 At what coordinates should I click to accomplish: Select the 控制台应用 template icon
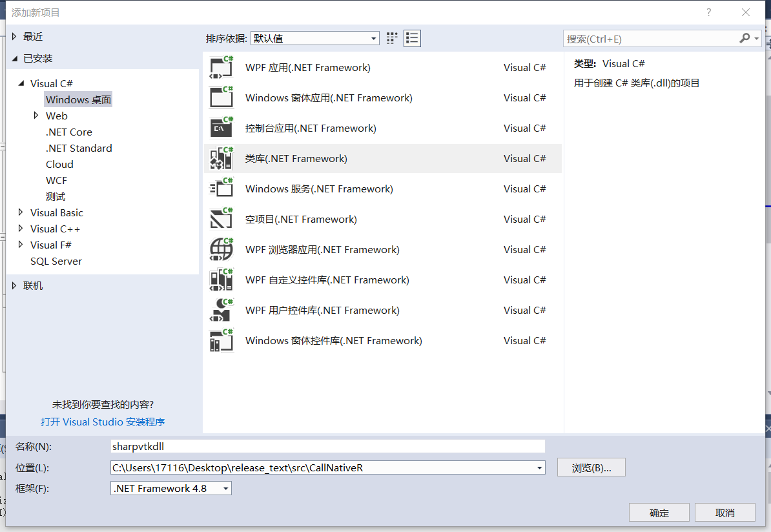(221, 128)
